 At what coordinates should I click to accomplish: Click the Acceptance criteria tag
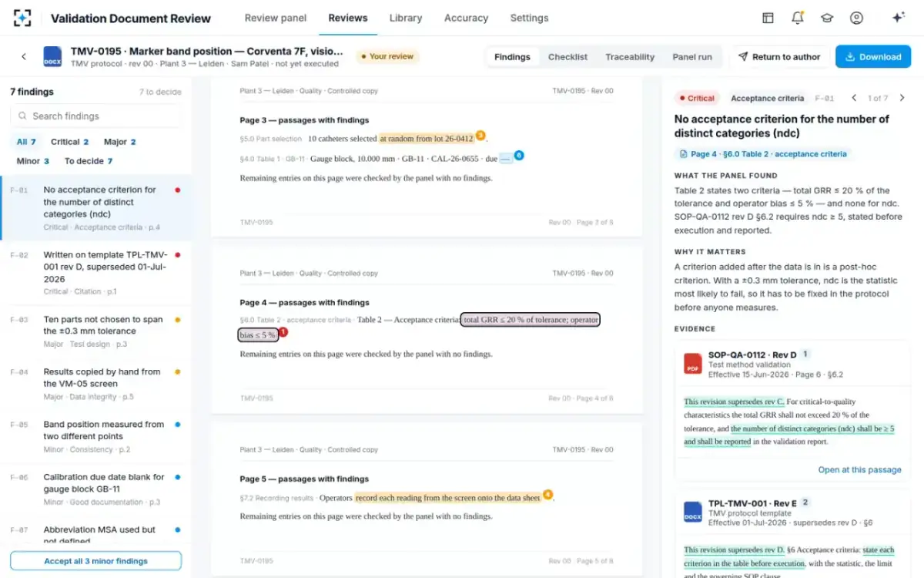point(767,98)
